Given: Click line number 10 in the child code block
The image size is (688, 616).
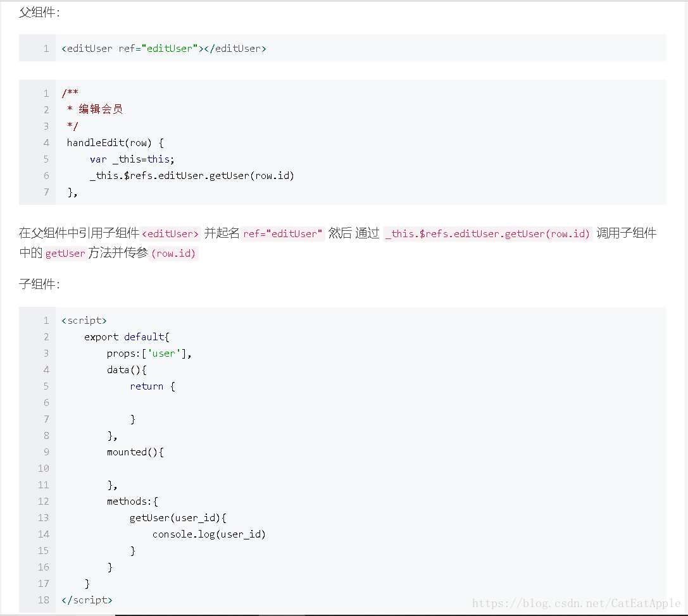Looking at the screenshot, I should pyautogui.click(x=44, y=469).
